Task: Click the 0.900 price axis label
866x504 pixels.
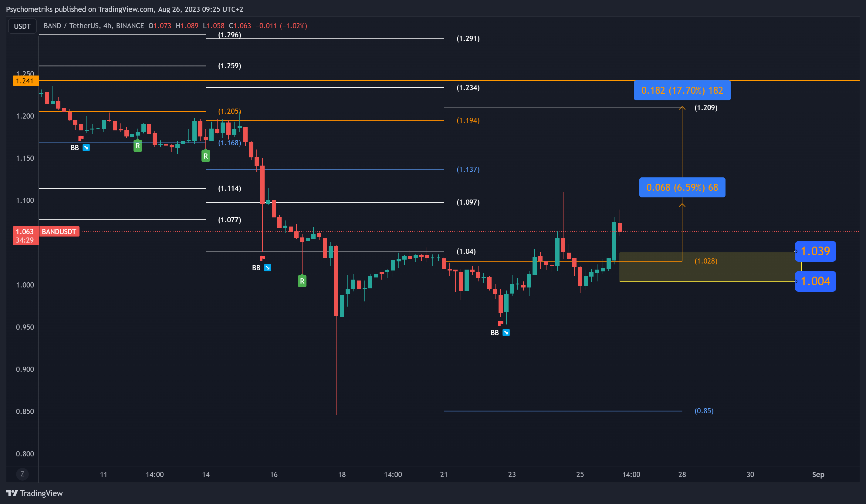Action: point(25,369)
